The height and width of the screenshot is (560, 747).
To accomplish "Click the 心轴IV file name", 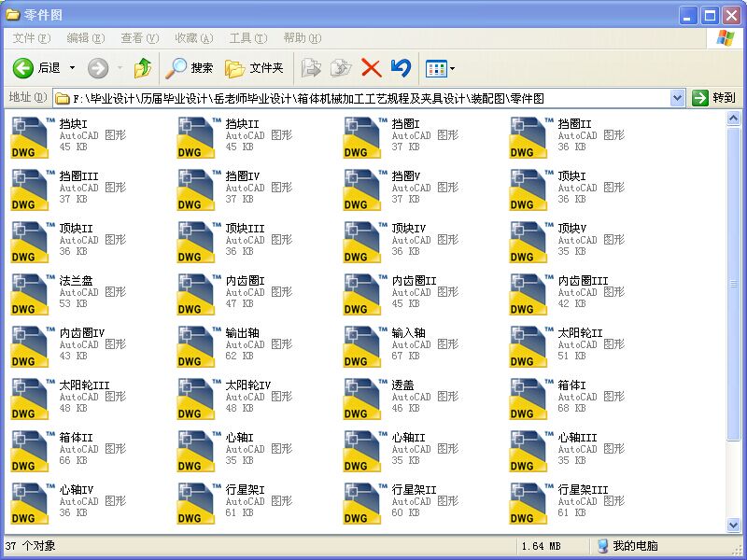I will 77,490.
